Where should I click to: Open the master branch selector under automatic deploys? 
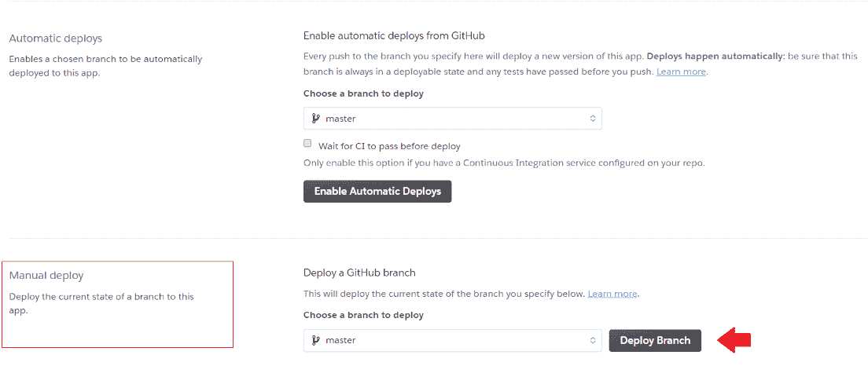(x=452, y=119)
